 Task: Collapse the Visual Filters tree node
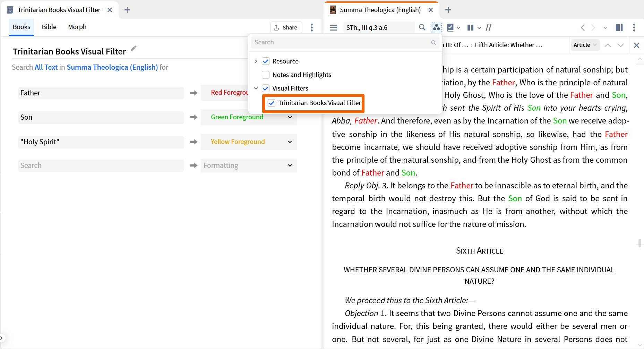point(256,88)
